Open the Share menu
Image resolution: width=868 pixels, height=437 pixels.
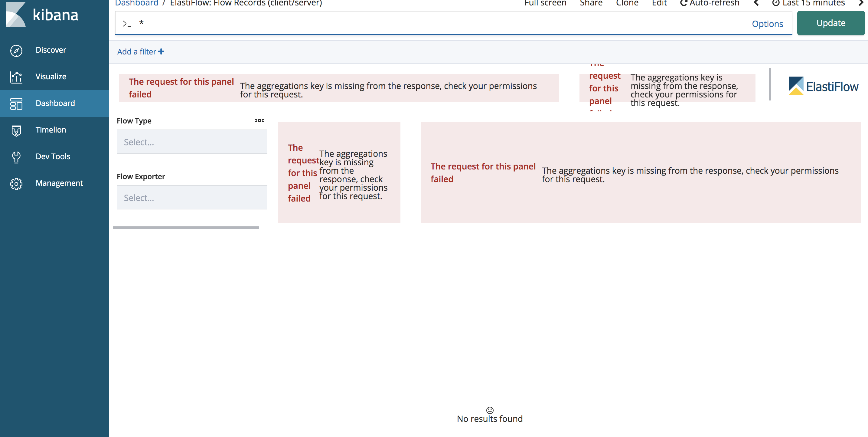coord(591,3)
